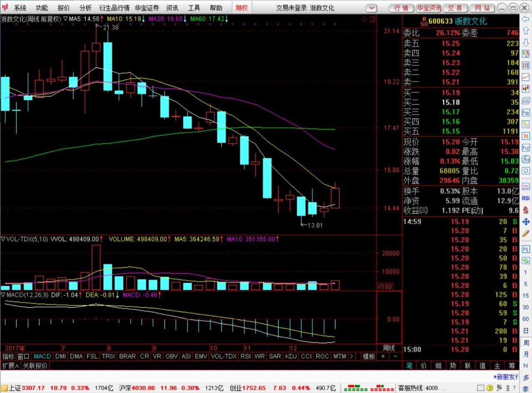This screenshot has height=393, width=532.
Task: Select the KDJ indicator tab
Action: [x=291, y=356]
